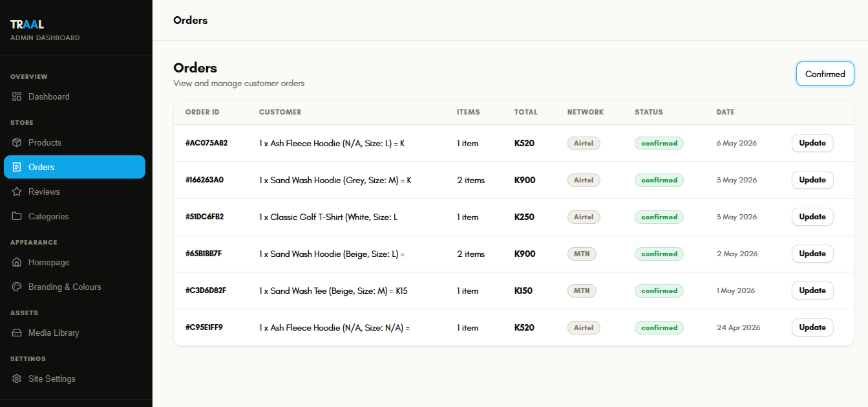Click the Products box icon
The width and height of the screenshot is (868, 407).
click(17, 142)
